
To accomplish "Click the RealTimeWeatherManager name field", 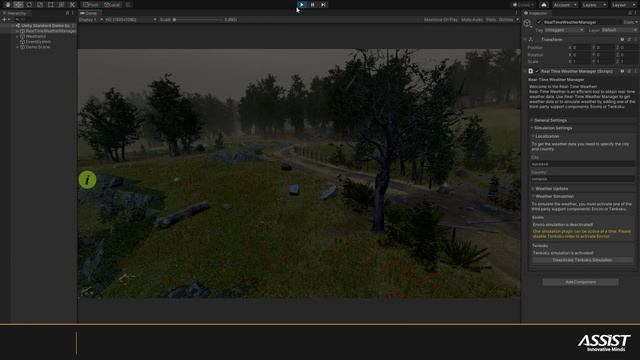I will coord(580,22).
